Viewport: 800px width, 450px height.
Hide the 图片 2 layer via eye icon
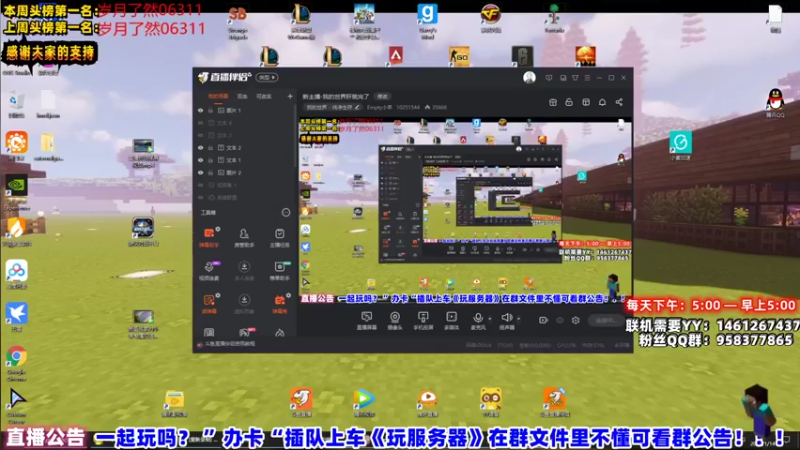tap(201, 172)
